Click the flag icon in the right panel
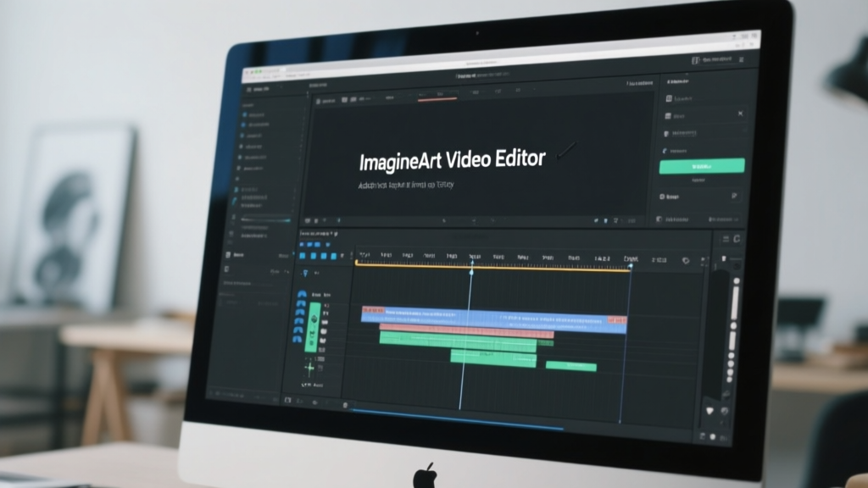Viewport: 868px width, 488px height. tap(734, 196)
